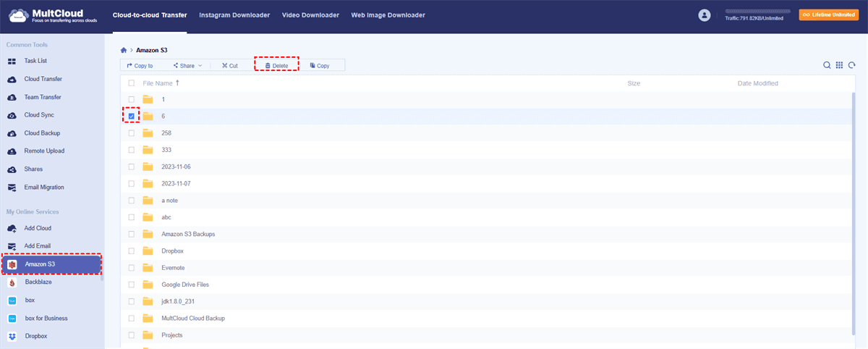868x349 pixels.
Task: Open the Cloud-to-cloud Transfer tab
Action: 150,15
